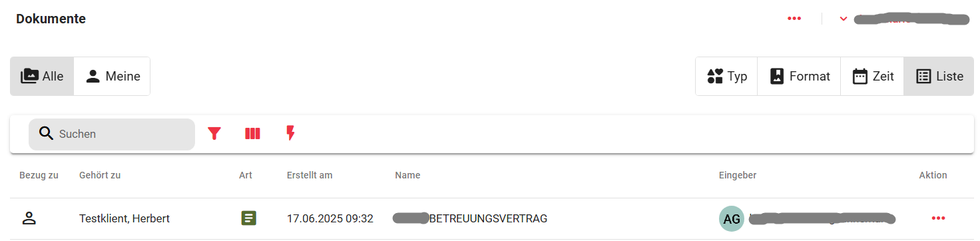The height and width of the screenshot is (241, 980).
Task: Click the red lightning bolt icon
Action: click(x=290, y=133)
